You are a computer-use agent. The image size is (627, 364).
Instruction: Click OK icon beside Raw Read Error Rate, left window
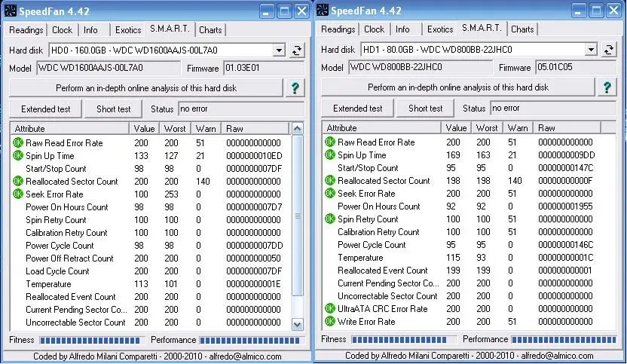[18, 142]
